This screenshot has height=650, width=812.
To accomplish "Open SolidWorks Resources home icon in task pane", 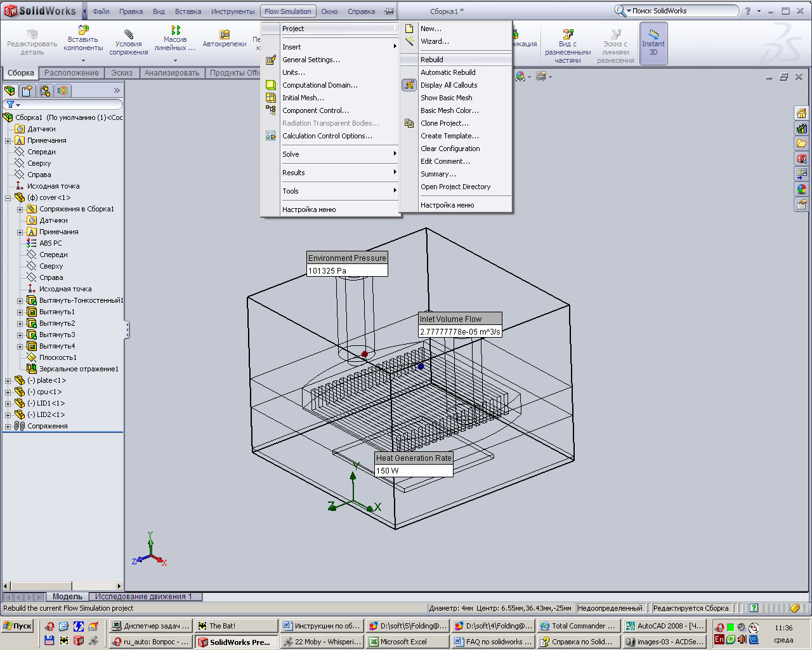I will (x=802, y=113).
